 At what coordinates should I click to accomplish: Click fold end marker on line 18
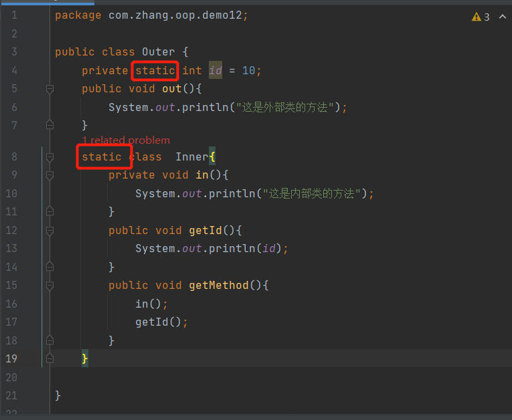(50, 340)
